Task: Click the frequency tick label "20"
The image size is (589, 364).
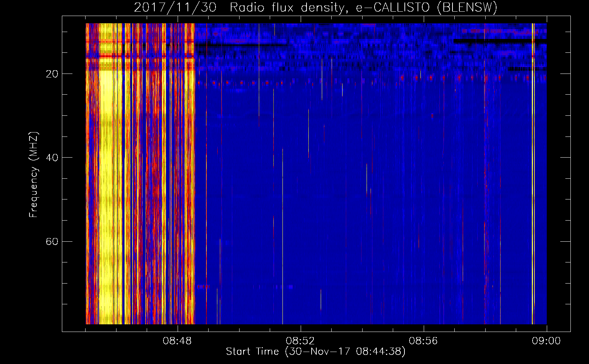Action: (x=52, y=74)
